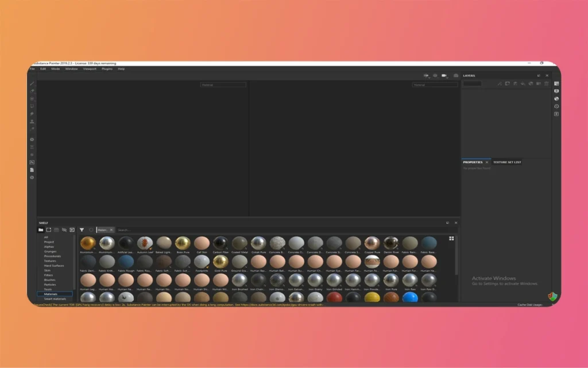Expand the rendering mode dropdown near viewport icons
588x368 pixels.
[430, 78]
